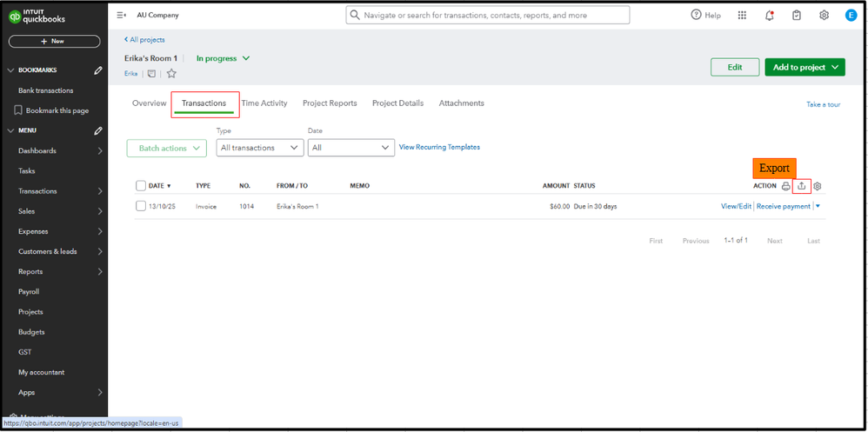Expand the Apps submenu
The image size is (868, 432).
point(100,392)
